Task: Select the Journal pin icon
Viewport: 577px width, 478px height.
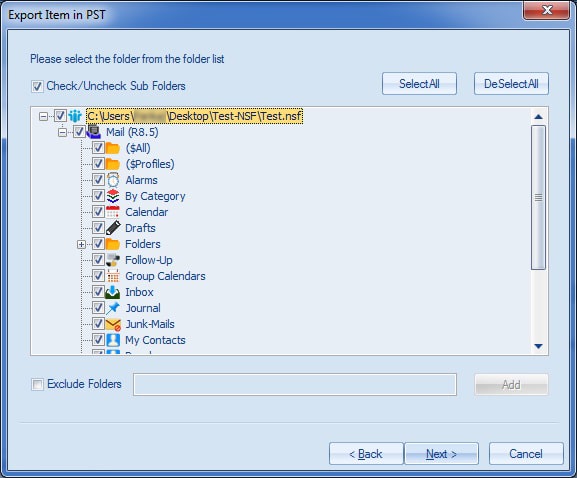Action: (113, 308)
